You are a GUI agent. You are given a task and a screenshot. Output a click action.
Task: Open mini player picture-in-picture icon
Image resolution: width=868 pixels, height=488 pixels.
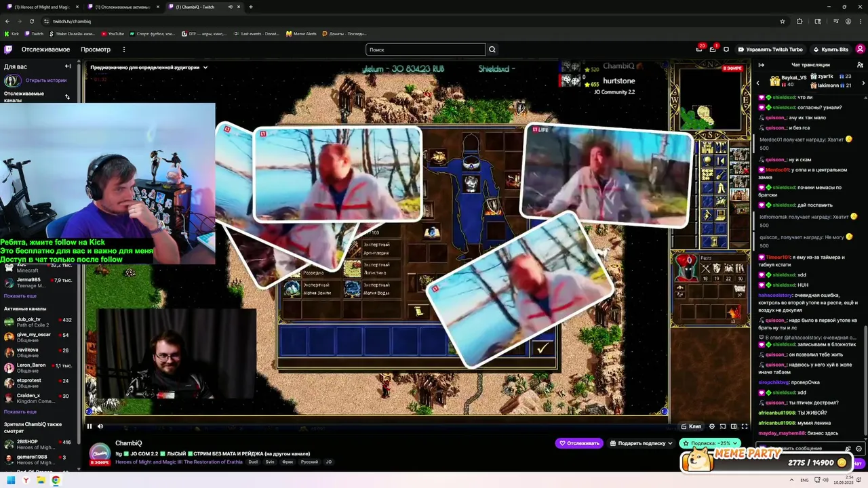tap(723, 426)
